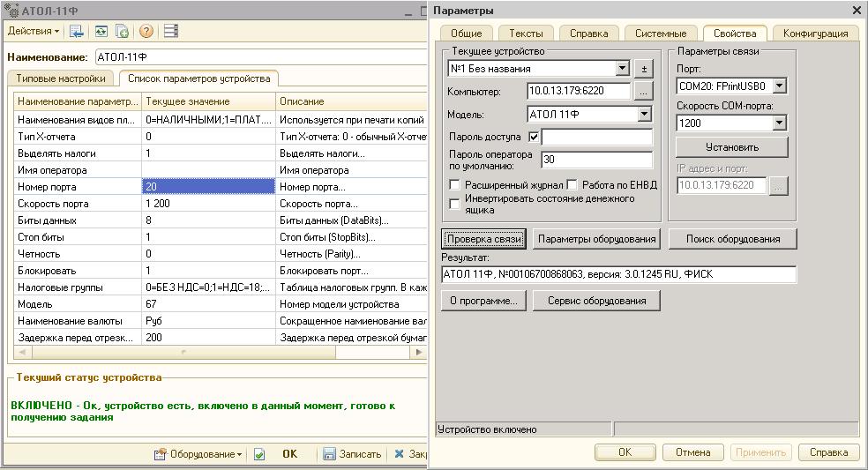
Task: Expand the Модель АТОЛ 11Ф dropdown
Action: [644, 114]
